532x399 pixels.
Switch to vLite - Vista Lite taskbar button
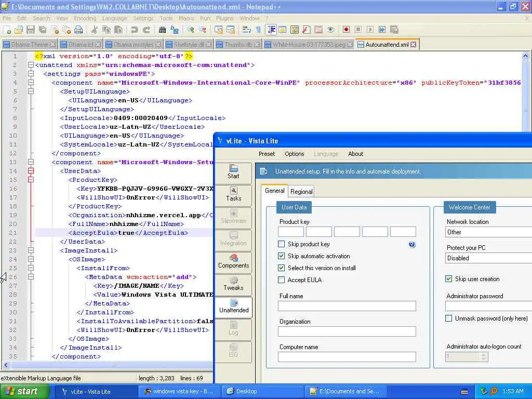pos(95,391)
